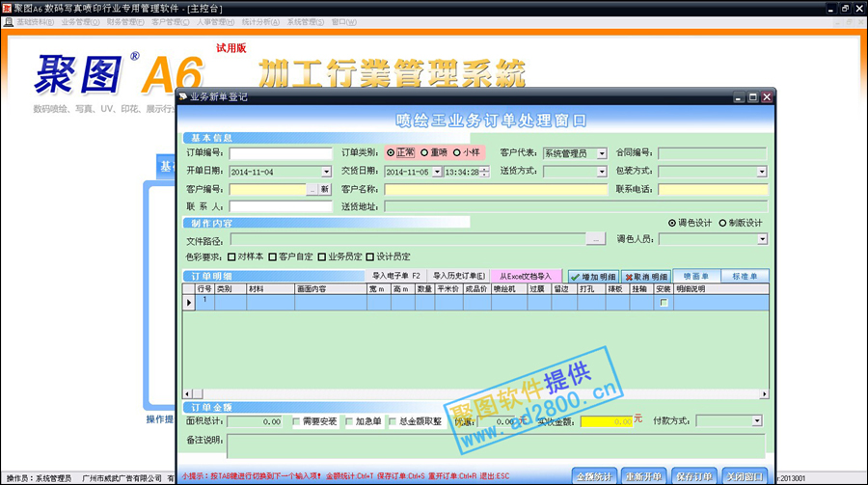
Task: Click the grid scrollbar left arrow
Action: point(188,394)
